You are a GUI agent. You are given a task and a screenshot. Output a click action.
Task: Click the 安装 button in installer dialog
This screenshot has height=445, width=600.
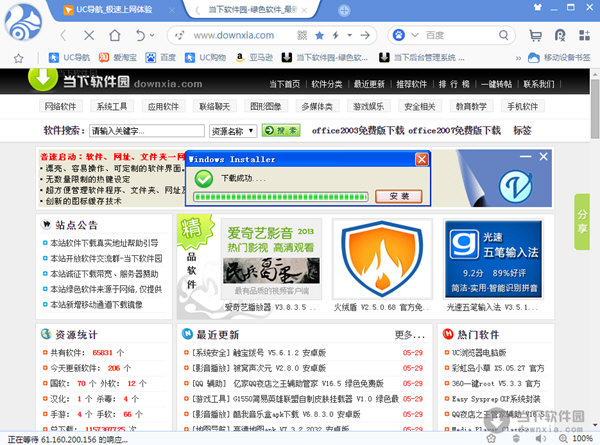tap(399, 196)
